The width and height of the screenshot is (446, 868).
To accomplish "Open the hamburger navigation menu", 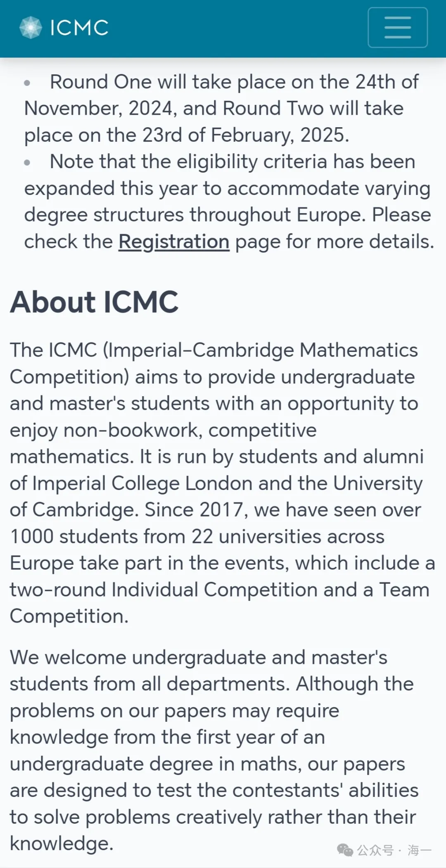I will click(398, 28).
